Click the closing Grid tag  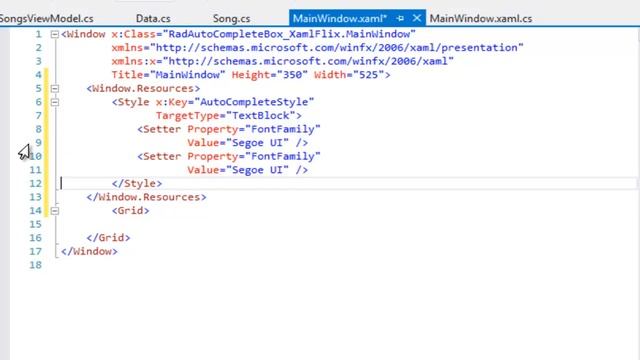coord(109,238)
